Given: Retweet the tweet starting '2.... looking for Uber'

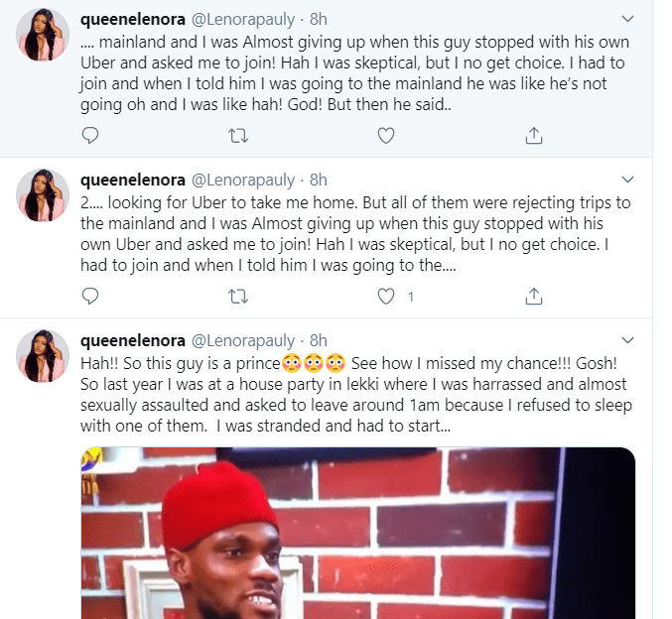Looking at the screenshot, I should [x=237, y=296].
